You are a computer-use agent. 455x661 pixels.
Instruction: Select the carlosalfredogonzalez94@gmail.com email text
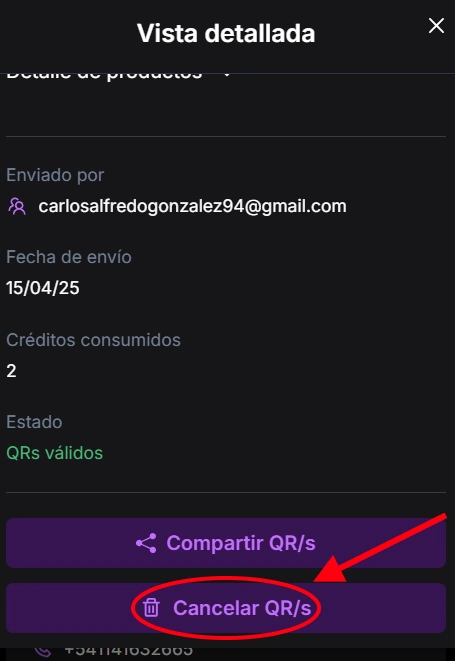[x=192, y=207]
